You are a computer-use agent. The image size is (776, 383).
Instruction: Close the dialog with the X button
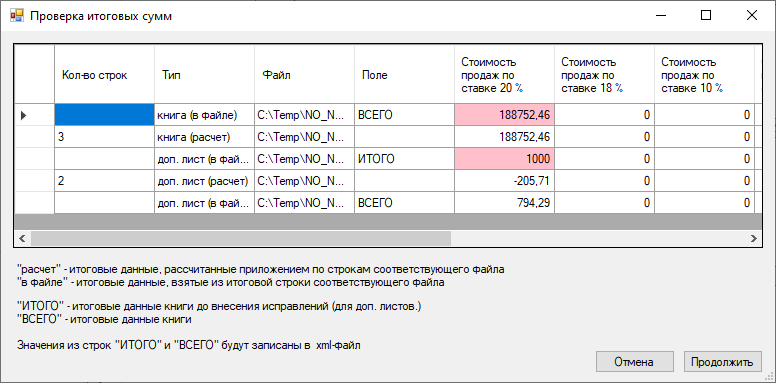tap(751, 16)
